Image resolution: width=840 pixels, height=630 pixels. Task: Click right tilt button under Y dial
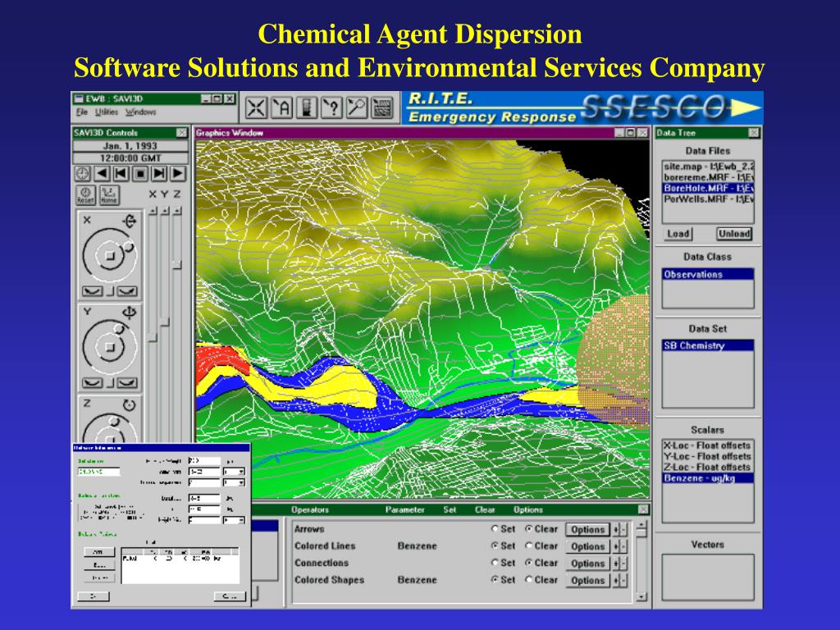127,383
